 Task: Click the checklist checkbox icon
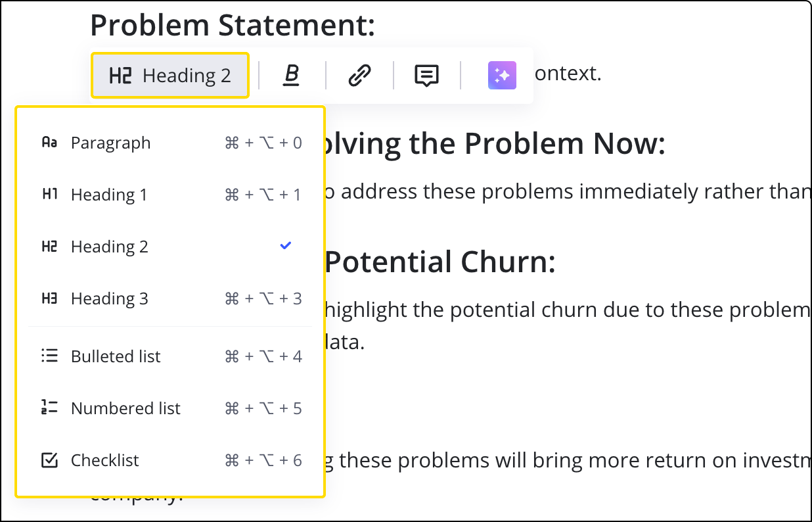coord(49,460)
